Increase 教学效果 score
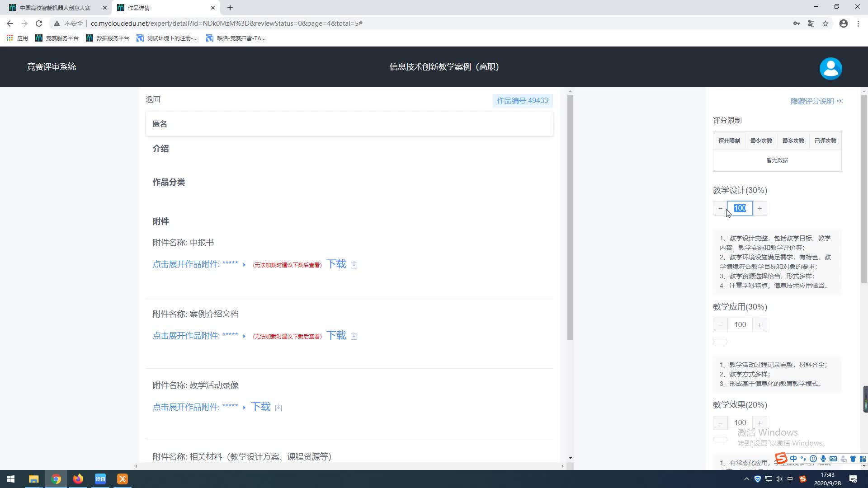The width and height of the screenshot is (868, 488). (x=760, y=423)
